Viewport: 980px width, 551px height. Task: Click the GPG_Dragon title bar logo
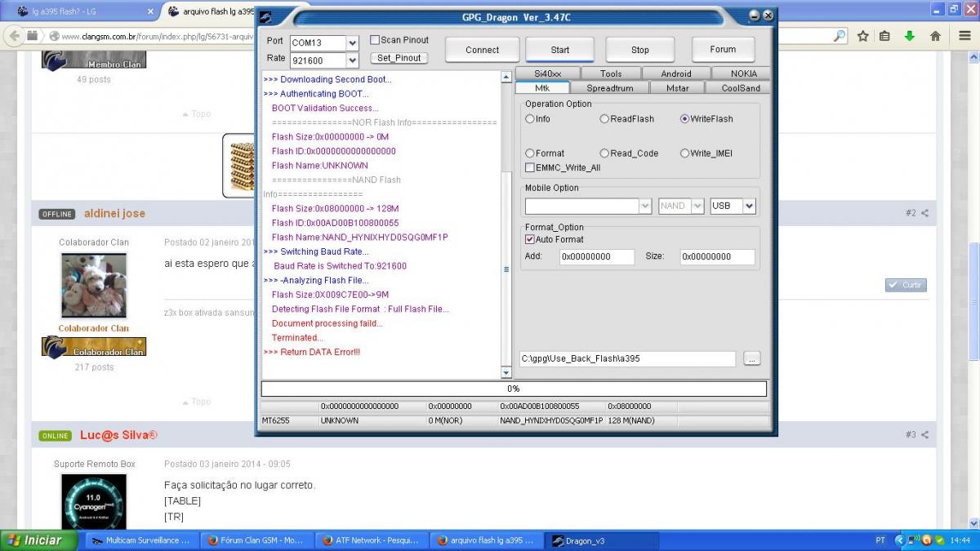(x=265, y=17)
